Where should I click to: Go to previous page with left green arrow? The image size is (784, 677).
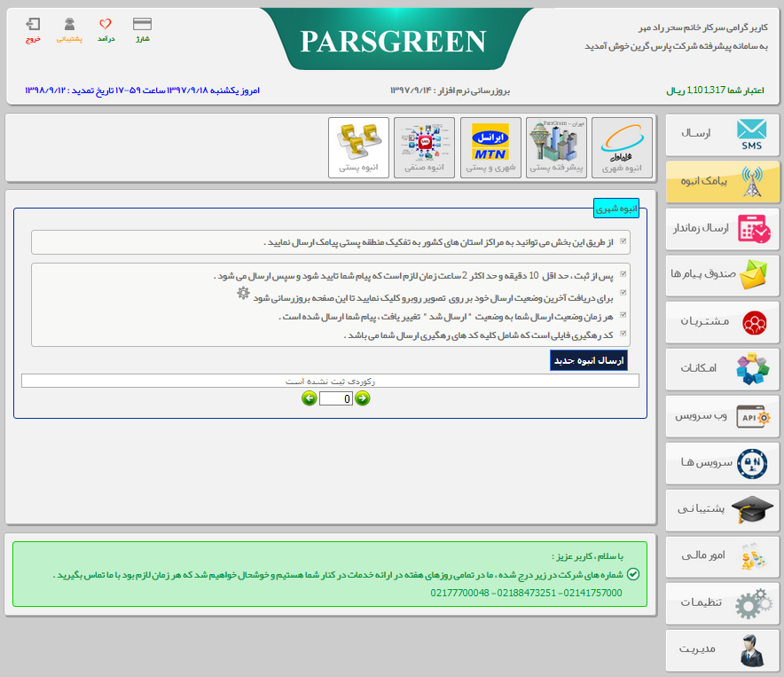[309, 398]
